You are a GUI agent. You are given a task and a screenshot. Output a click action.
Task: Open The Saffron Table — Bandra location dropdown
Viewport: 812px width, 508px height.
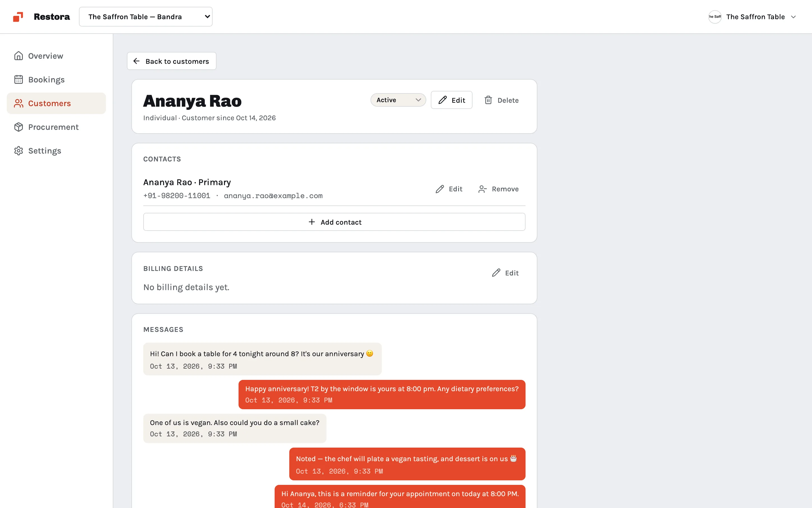(145, 17)
